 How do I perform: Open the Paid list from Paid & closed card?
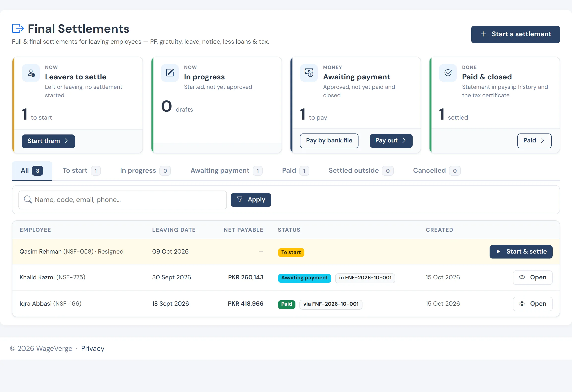tap(534, 141)
